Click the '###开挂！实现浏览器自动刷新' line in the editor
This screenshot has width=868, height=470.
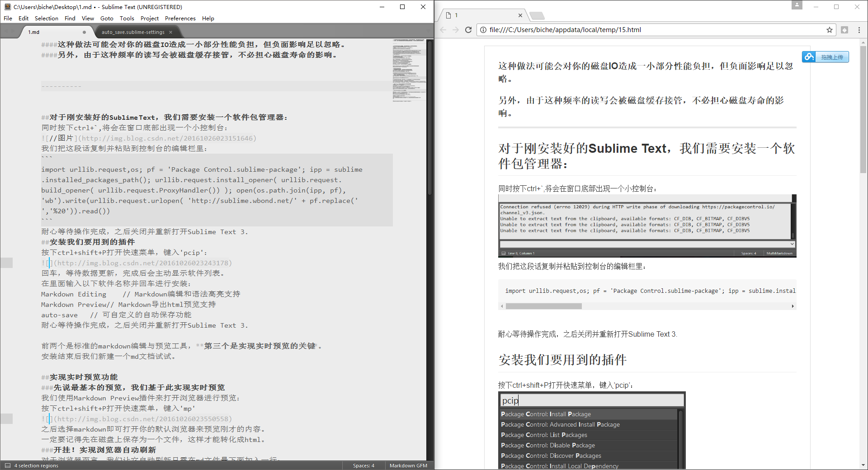point(99,450)
